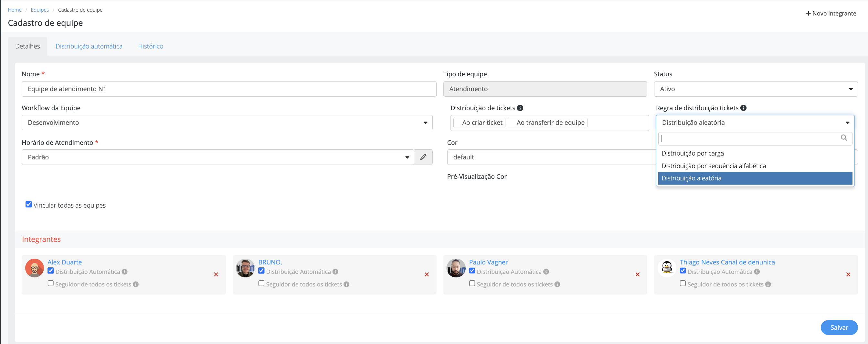Go to Home via breadcrumb
868x344 pixels.
[x=15, y=10]
